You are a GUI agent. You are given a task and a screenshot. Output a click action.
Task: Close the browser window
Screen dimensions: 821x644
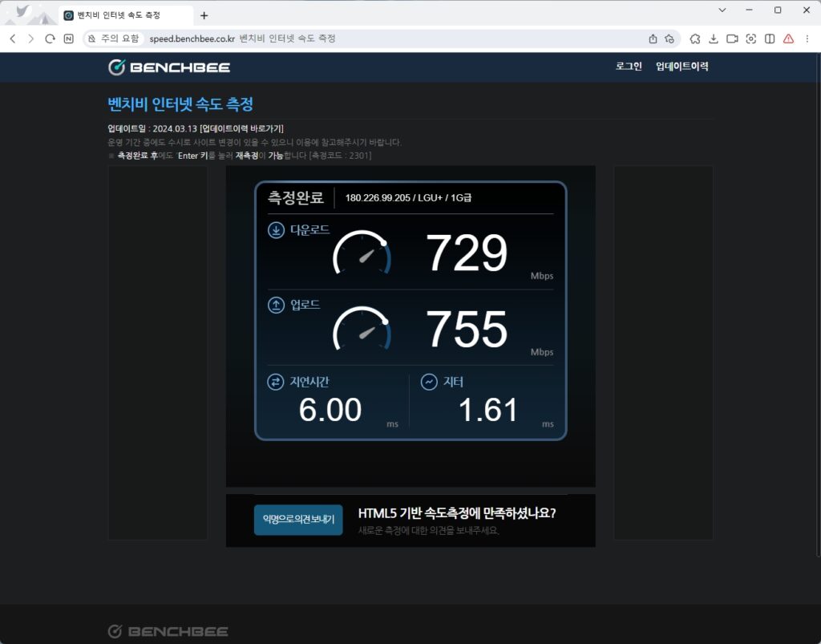click(x=807, y=10)
